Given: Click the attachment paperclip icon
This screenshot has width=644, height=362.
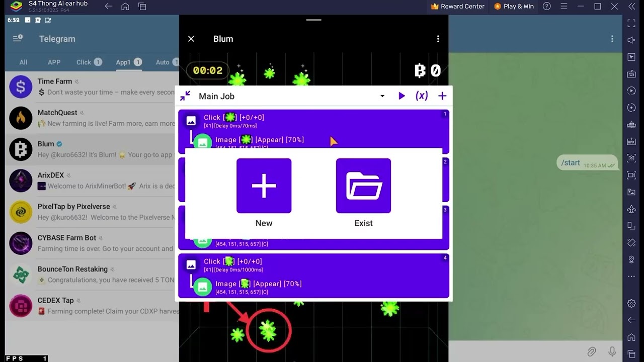Looking at the screenshot, I should (592, 351).
